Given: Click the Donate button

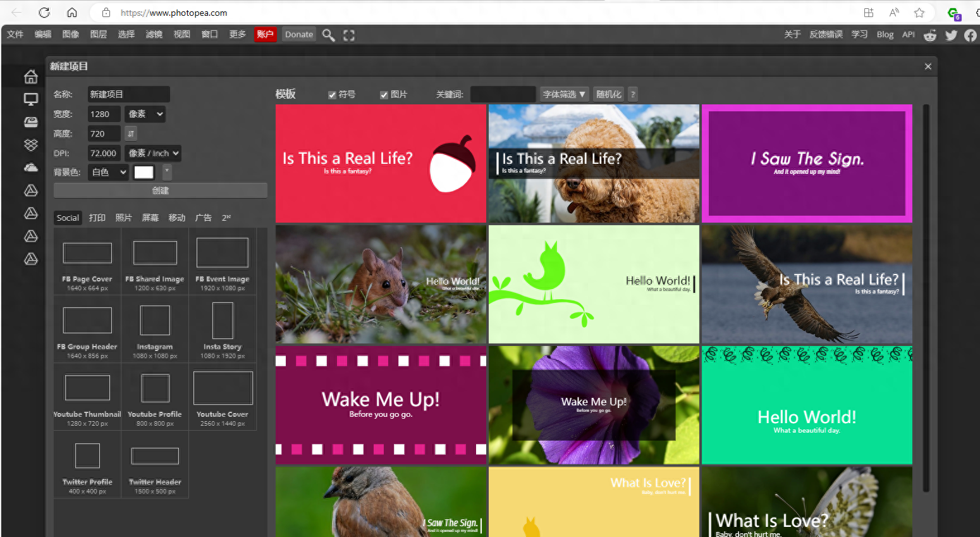Looking at the screenshot, I should [299, 34].
